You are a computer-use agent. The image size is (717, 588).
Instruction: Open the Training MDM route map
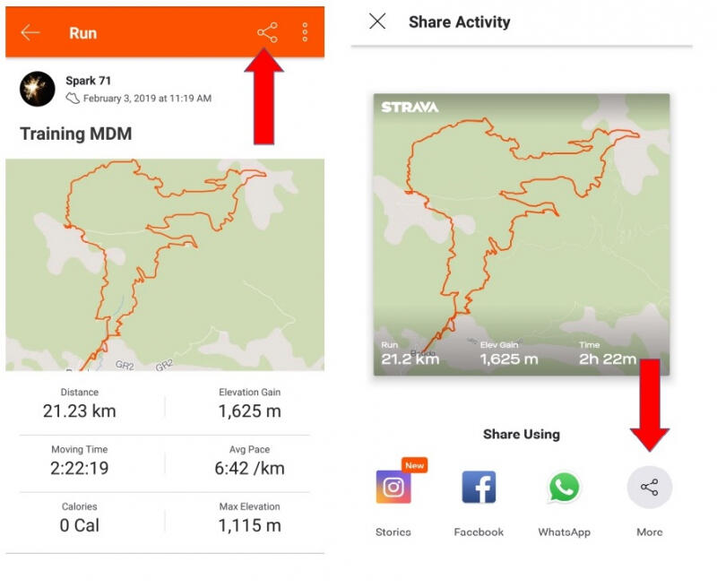point(165,264)
